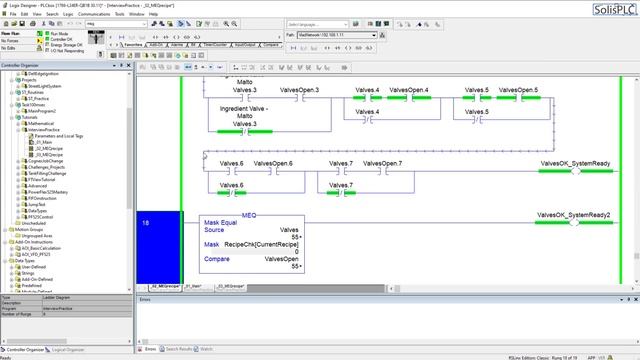The height and width of the screenshot is (360, 640).
Task: Open the communication Path dropdown
Action: pos(373,35)
